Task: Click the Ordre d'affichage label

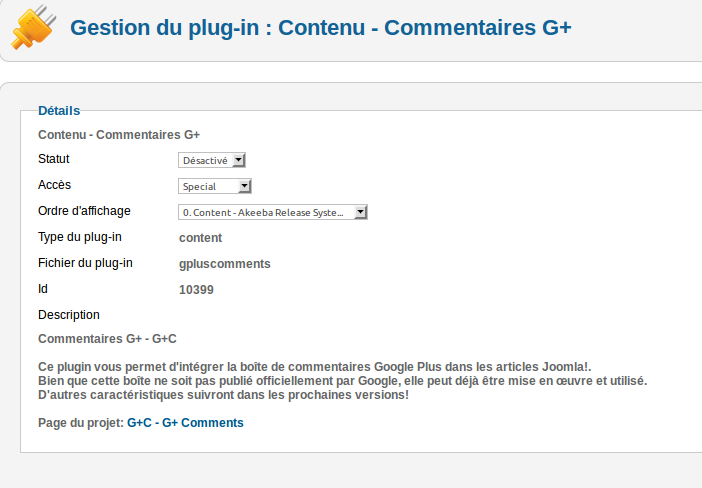Action: (x=84, y=211)
